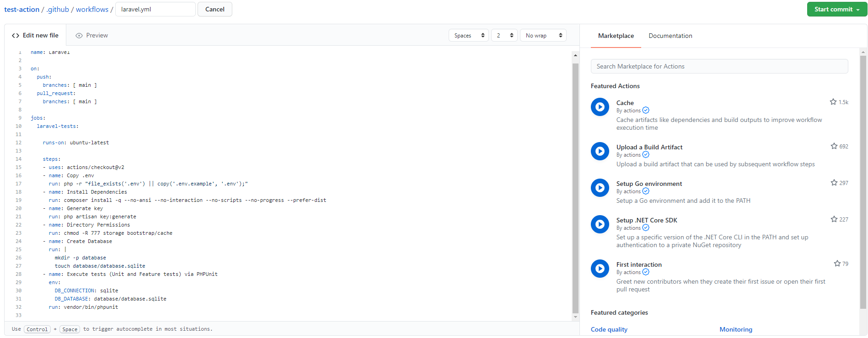Screen dimensions: 868x338
Task: Open the workflows breadcrumb link
Action: (x=92, y=9)
